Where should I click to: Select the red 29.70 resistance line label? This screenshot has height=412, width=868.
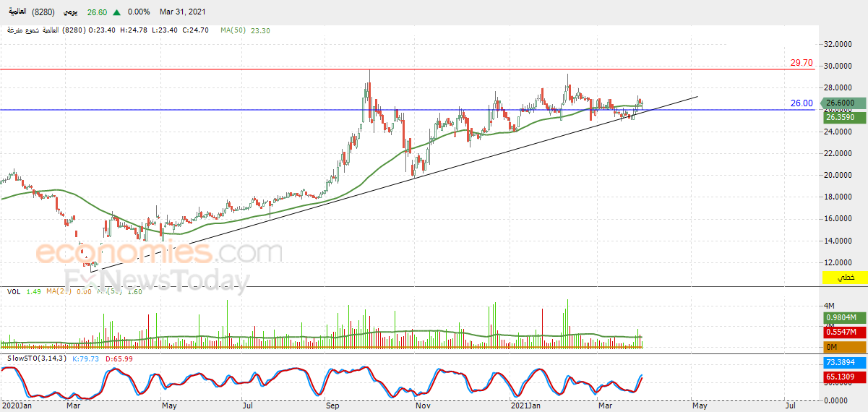point(801,64)
